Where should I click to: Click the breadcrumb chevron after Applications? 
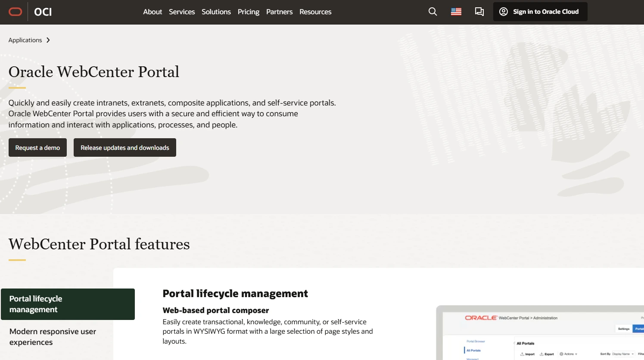48,40
